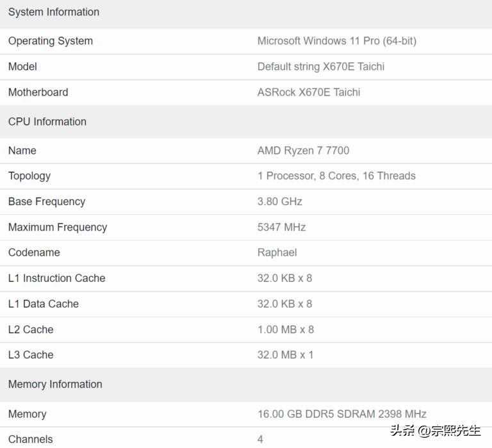
Task: Click the 'Memory' row label
Action: pos(28,415)
